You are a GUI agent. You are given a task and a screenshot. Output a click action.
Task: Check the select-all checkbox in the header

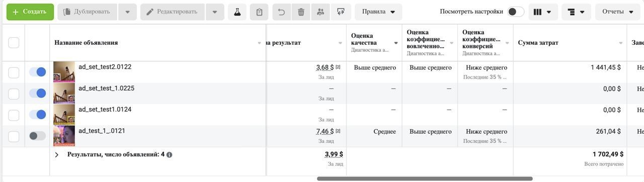pos(14,43)
